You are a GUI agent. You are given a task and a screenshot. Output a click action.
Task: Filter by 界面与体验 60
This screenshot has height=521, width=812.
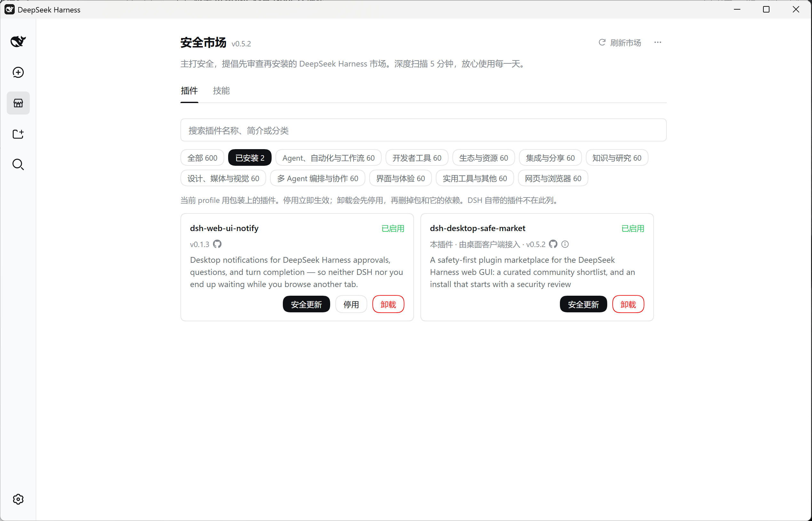tap(401, 178)
